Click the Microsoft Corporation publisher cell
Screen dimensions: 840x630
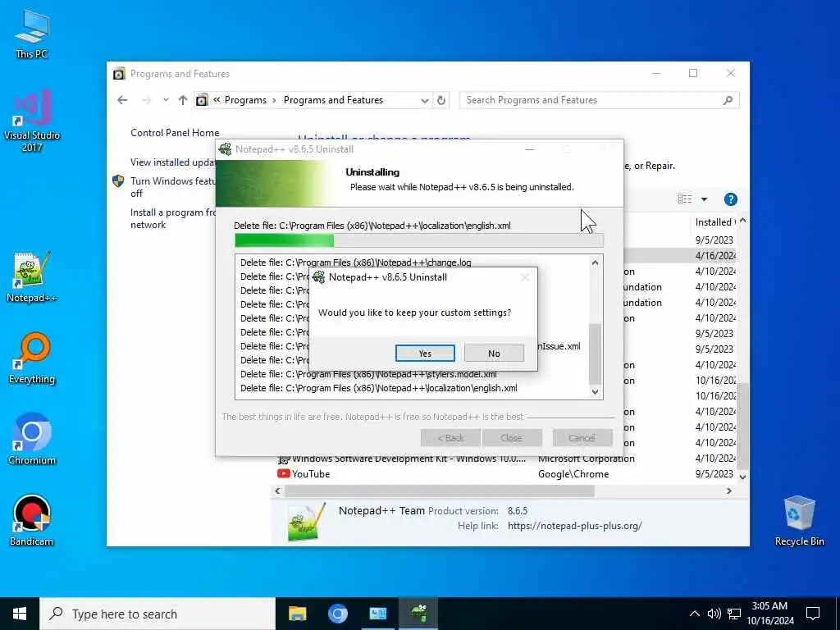[x=586, y=459]
